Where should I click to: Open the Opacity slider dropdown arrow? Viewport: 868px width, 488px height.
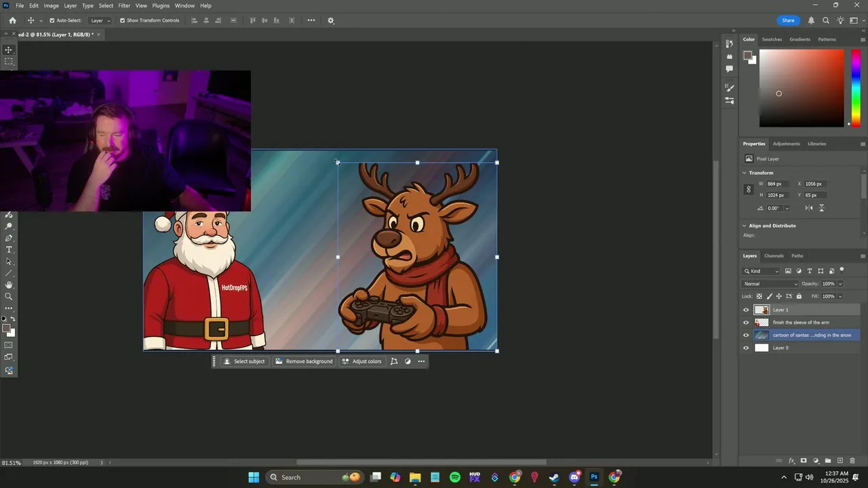[840, 284]
